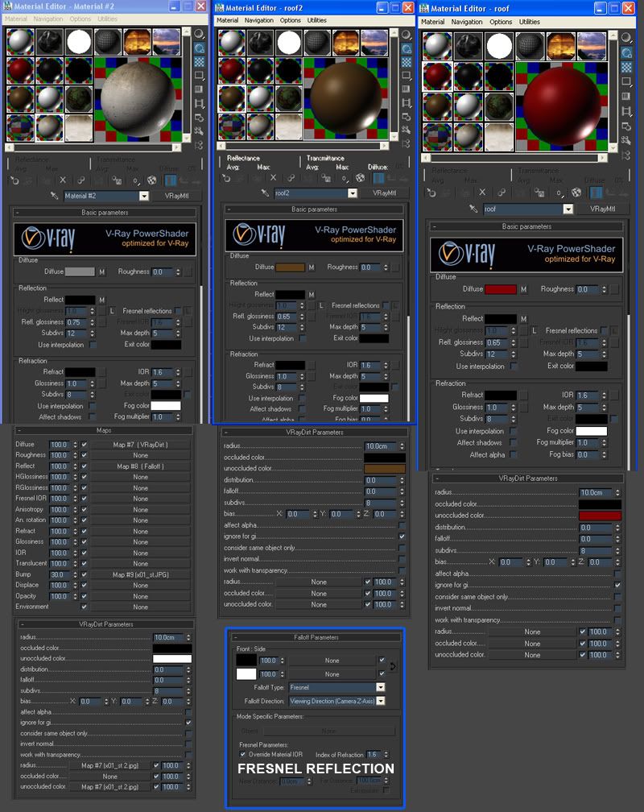The image size is (644, 812).
Task: Click Put to Library icon in Material #2 window
Action: (x=117, y=180)
